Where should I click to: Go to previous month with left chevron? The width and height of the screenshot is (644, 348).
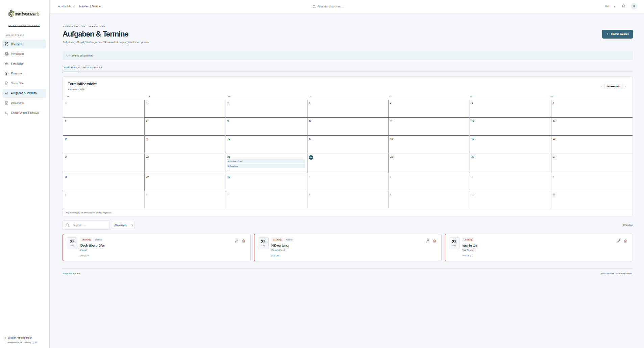point(601,87)
